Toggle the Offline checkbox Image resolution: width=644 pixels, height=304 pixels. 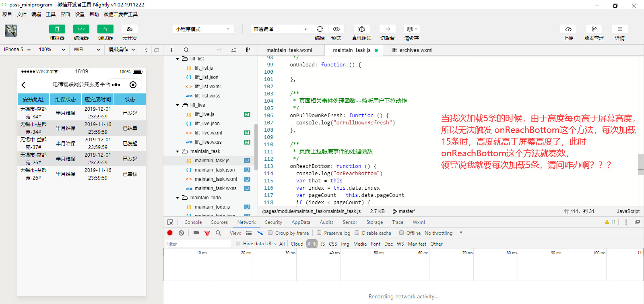[x=401, y=233]
